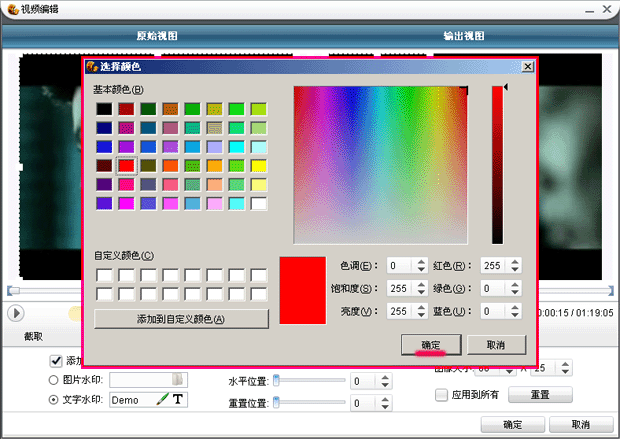Image resolution: width=620 pixels, height=439 pixels.
Task: Click the red value stepper arrows
Action: 515,266
